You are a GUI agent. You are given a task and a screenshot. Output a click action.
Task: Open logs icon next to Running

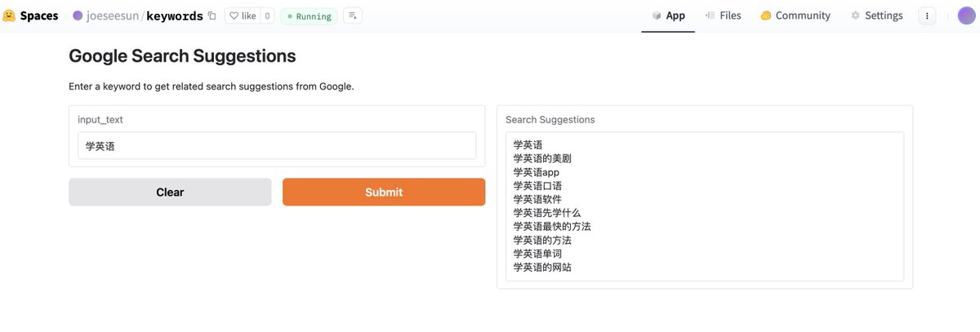click(x=353, y=15)
